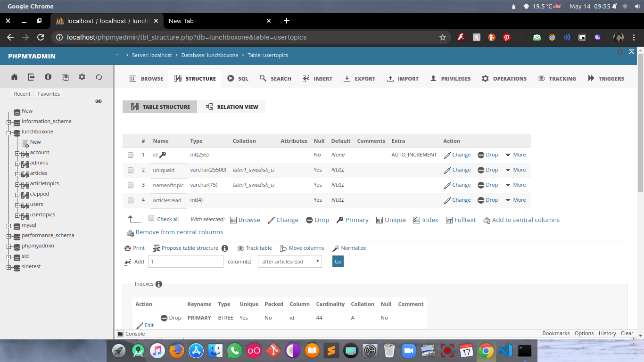Go to the Operations tab
Screen dimensions: 644x362
click(x=504, y=79)
